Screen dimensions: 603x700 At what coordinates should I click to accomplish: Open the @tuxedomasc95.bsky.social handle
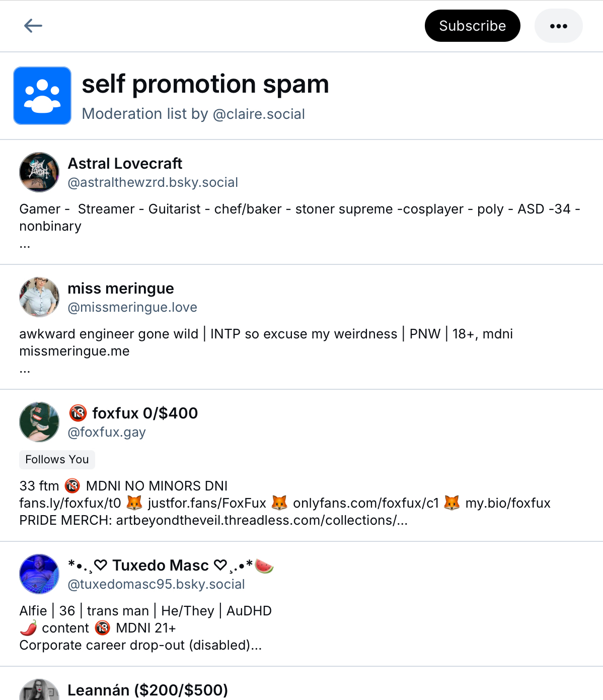click(x=156, y=584)
